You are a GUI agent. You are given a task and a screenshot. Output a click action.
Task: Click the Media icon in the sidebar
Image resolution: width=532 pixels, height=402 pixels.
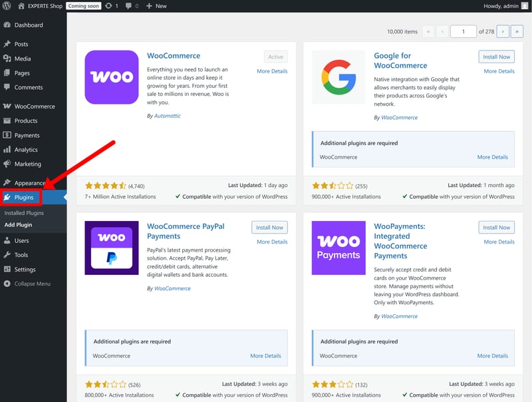(7, 59)
